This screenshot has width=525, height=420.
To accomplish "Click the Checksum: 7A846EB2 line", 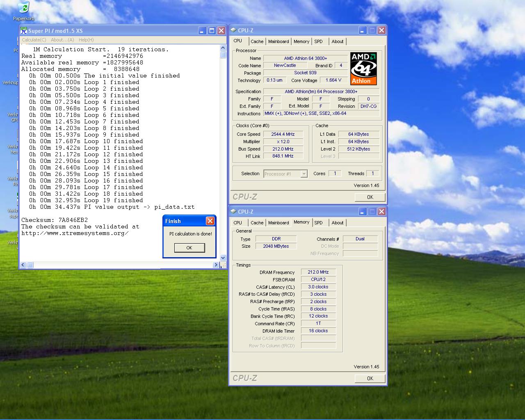I will [x=55, y=220].
